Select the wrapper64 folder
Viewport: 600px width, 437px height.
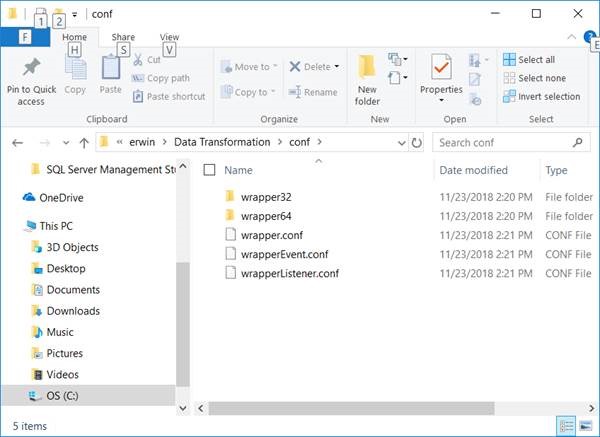pyautogui.click(x=266, y=216)
